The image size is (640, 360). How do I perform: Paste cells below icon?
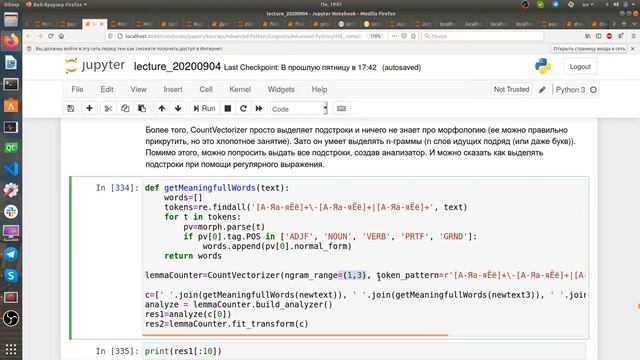142,109
